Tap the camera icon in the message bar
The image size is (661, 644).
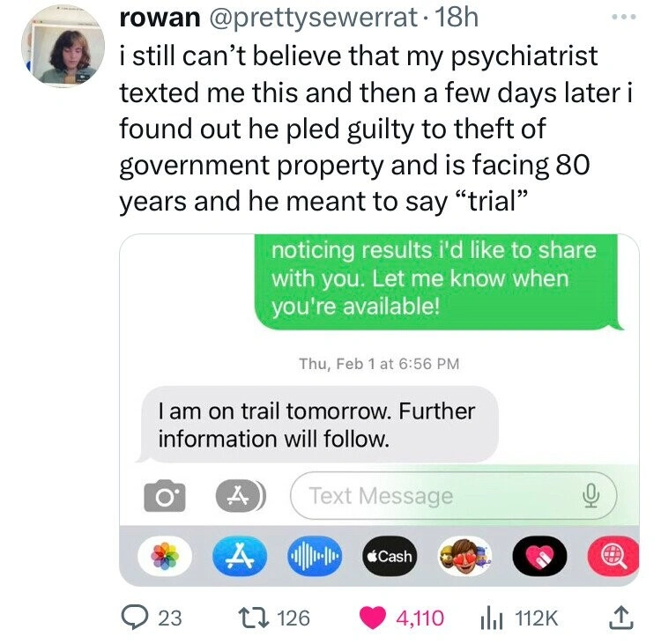[x=162, y=496]
